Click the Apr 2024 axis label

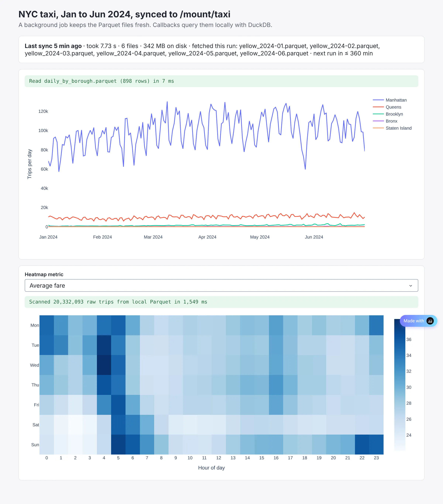207,237
